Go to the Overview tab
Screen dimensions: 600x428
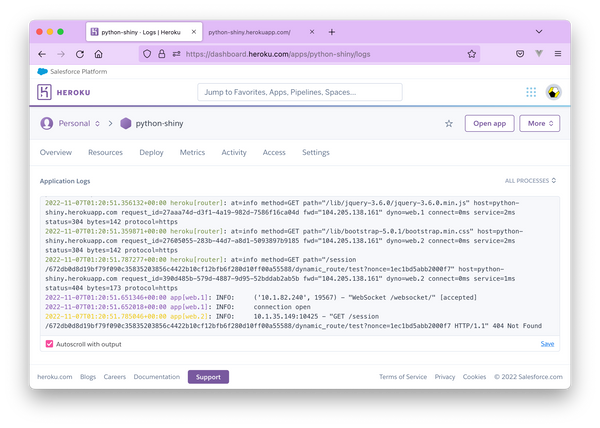pos(55,152)
